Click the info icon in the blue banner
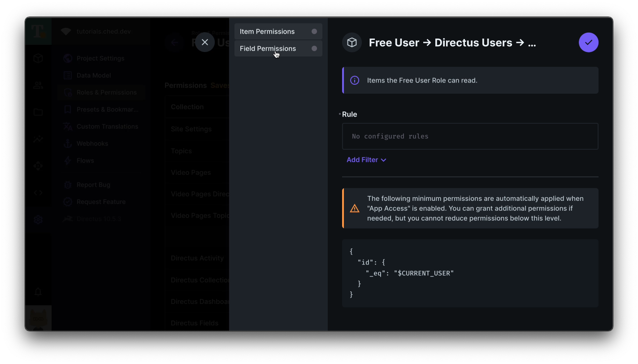The image size is (638, 364). point(355,80)
